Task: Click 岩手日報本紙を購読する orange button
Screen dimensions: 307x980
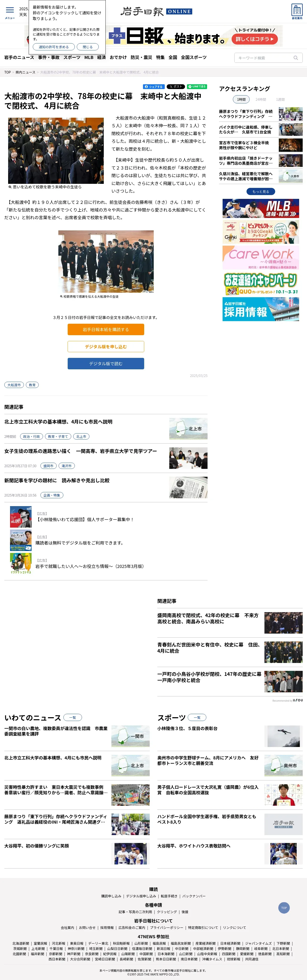Action: pyautogui.click(x=106, y=329)
